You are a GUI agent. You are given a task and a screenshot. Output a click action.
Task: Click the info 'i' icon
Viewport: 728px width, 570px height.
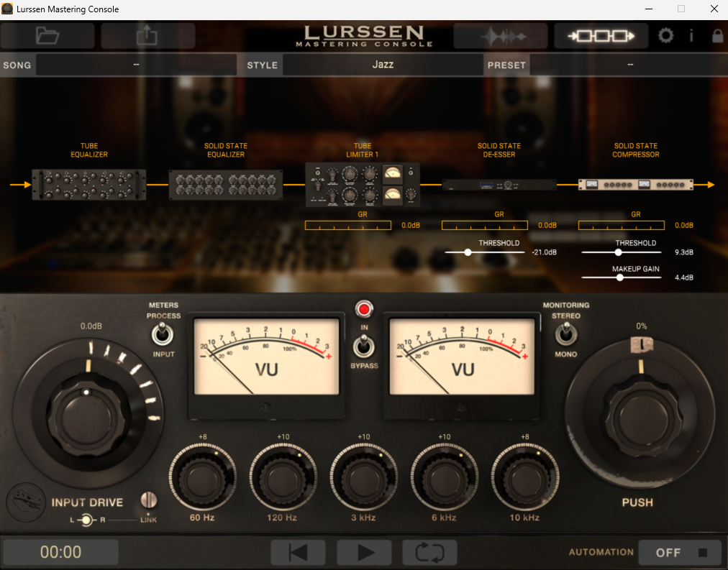tap(691, 36)
